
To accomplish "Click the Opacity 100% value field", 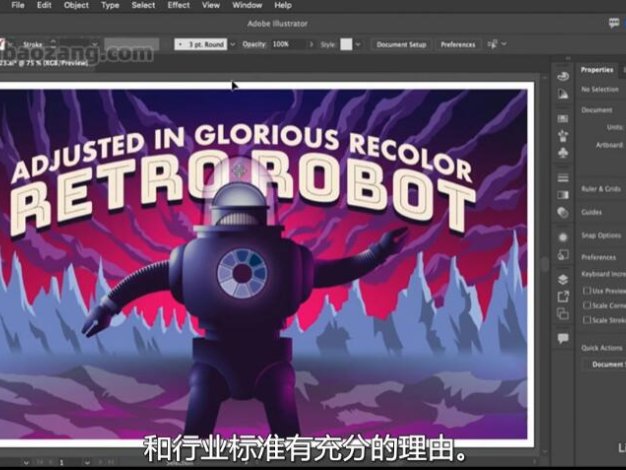I will tap(288, 44).
